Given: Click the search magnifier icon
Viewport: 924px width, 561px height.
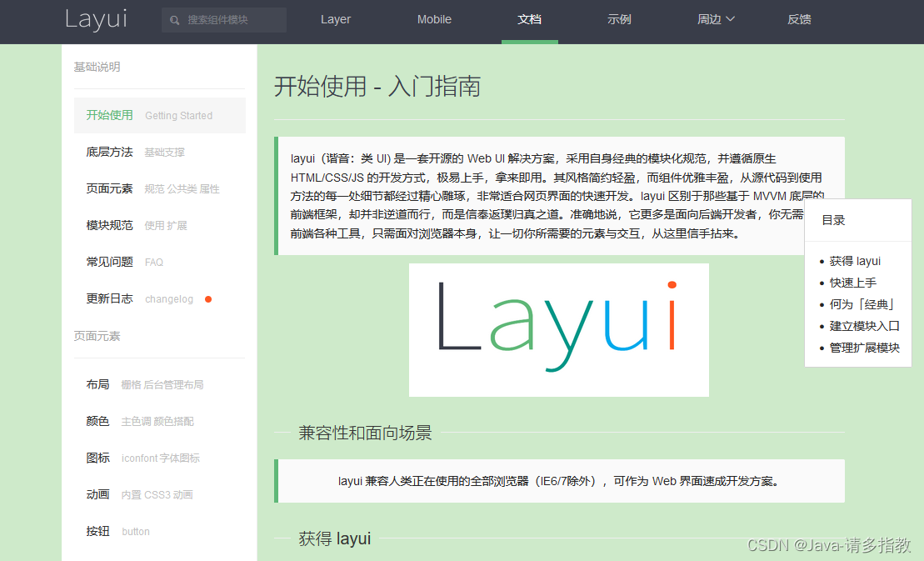Looking at the screenshot, I should click(174, 19).
